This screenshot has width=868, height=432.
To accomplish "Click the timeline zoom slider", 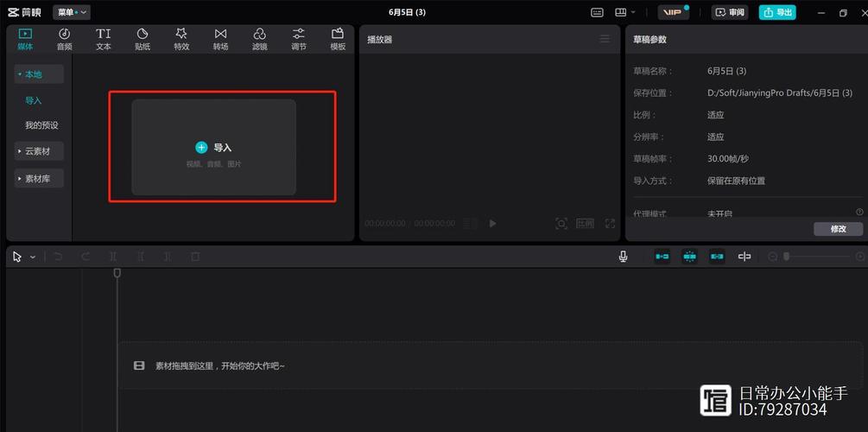I will coord(816,257).
